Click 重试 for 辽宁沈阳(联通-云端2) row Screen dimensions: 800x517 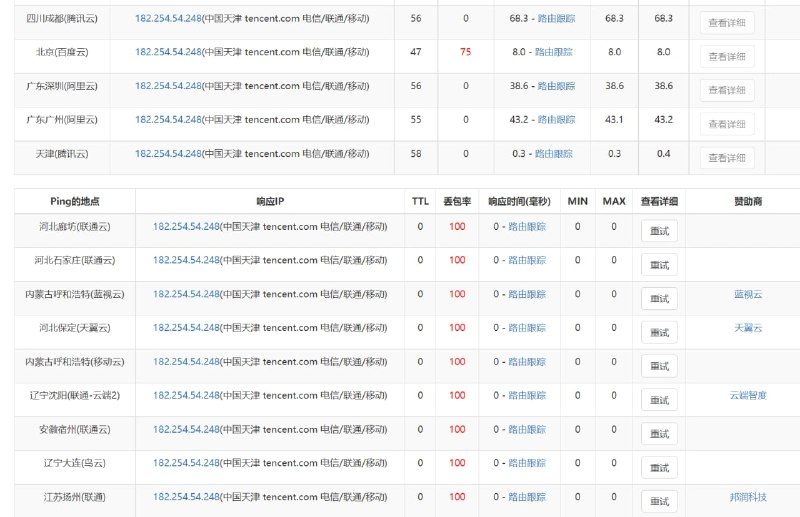tap(659, 400)
